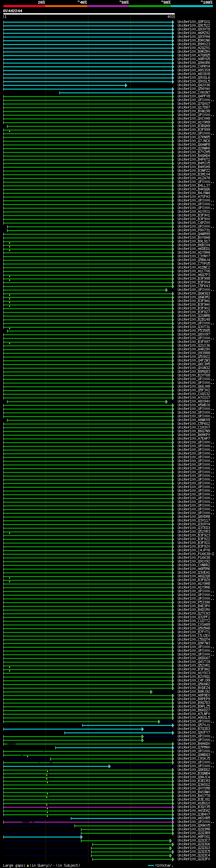The height and width of the screenshot is (868, 216).
Task: Select the UniRef100_P16638-2 label
Action: tap(196, 554)
